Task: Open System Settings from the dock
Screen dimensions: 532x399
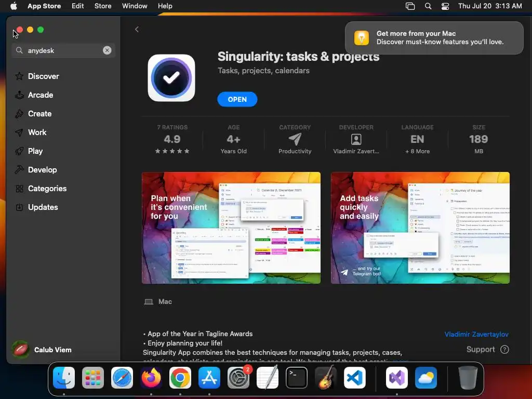Action: pos(238,378)
